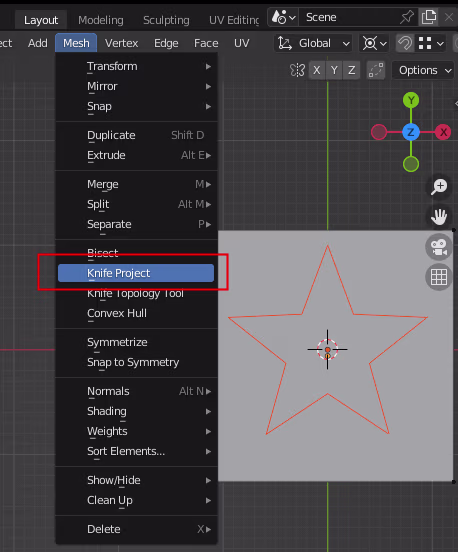Expand the Weights submenu
The width and height of the screenshot is (458, 552).
136,432
